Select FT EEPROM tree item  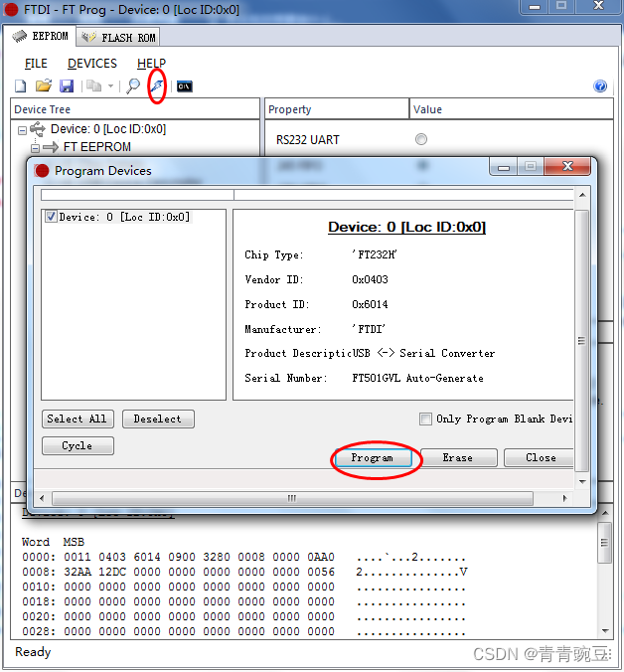click(x=97, y=147)
